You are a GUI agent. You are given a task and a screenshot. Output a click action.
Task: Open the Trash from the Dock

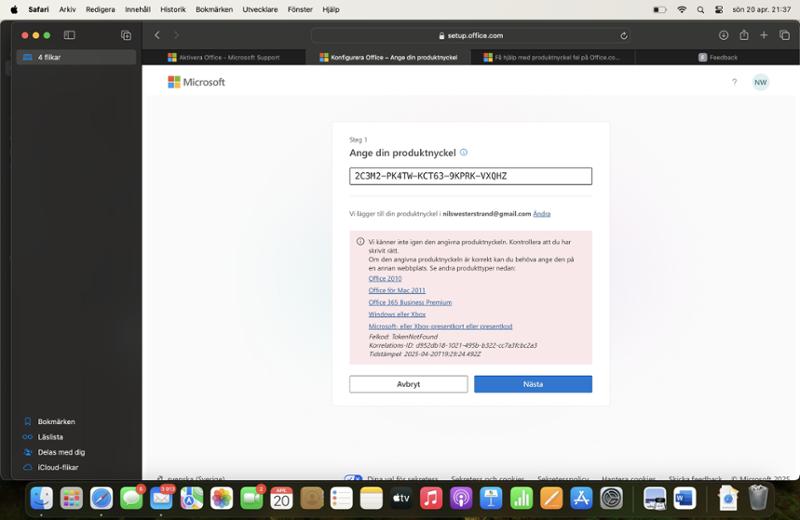click(x=758, y=498)
